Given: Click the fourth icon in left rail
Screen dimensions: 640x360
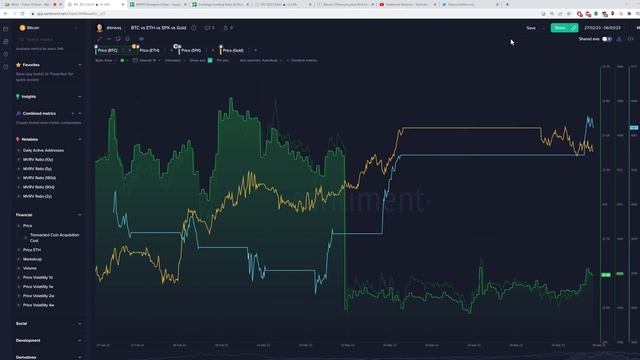Looking at the screenshot, I should (x=6, y=67).
